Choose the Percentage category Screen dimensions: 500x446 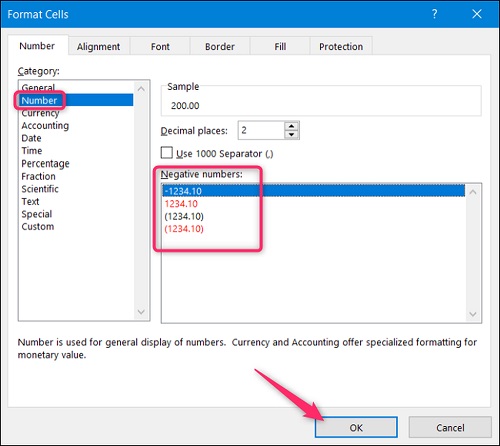click(45, 163)
